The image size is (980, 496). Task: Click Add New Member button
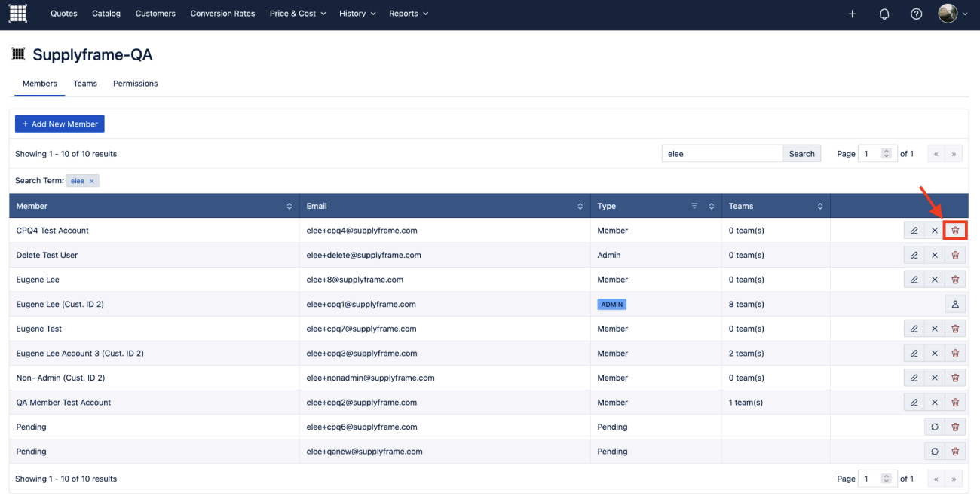[x=60, y=124]
